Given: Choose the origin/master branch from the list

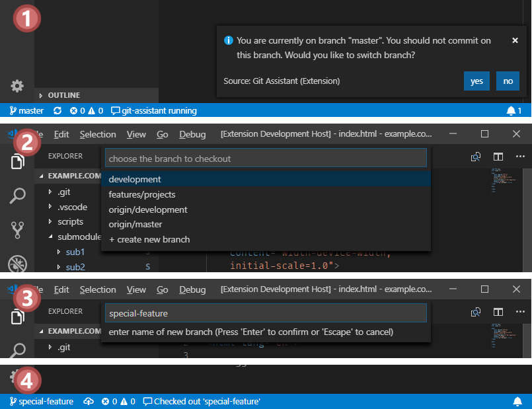Looking at the screenshot, I should (x=135, y=225).
